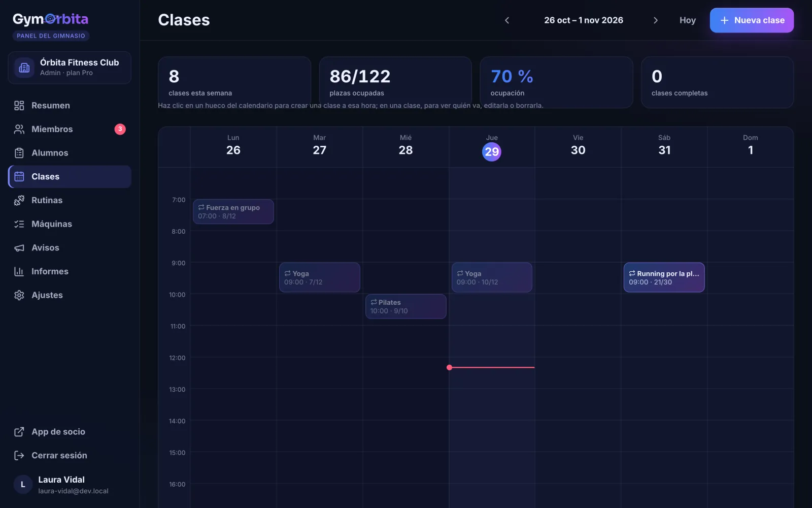Screen dimensions: 812x508
Task: Select the highlighted day 29 header
Action: tap(492, 151)
